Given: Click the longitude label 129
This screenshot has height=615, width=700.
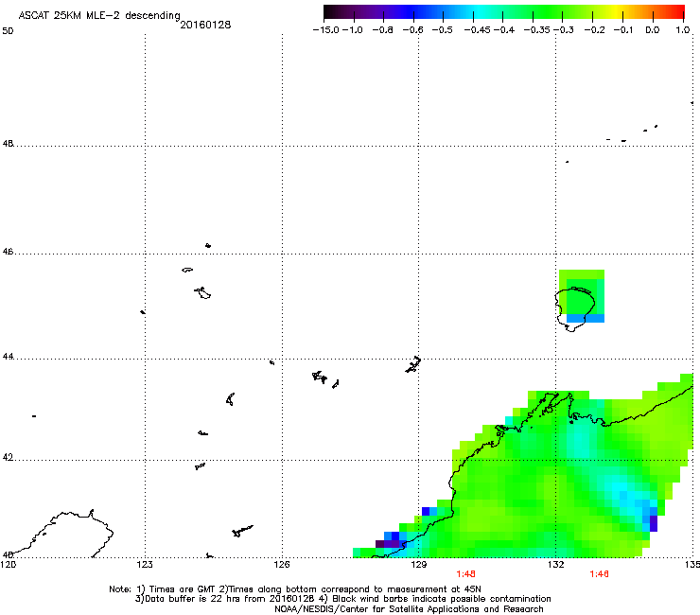Looking at the screenshot, I should point(419,565).
